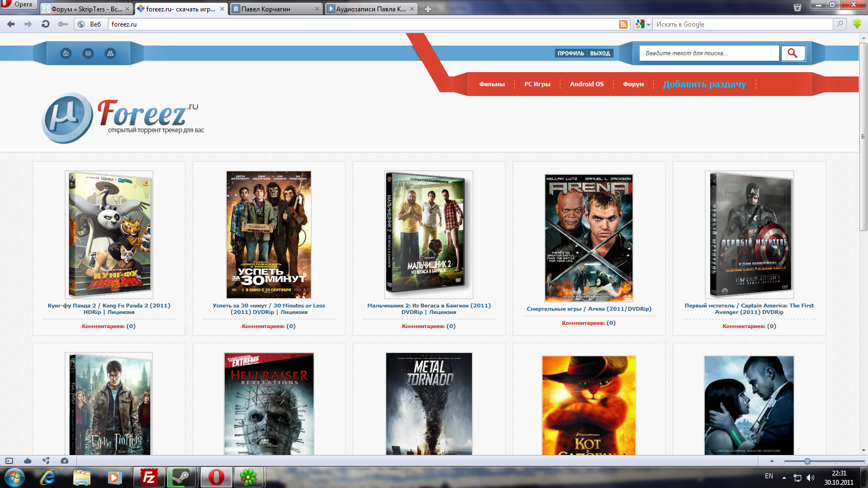This screenshot has height=488, width=868.
Task: Open the Мальчишник 2 title link
Action: [429, 309]
